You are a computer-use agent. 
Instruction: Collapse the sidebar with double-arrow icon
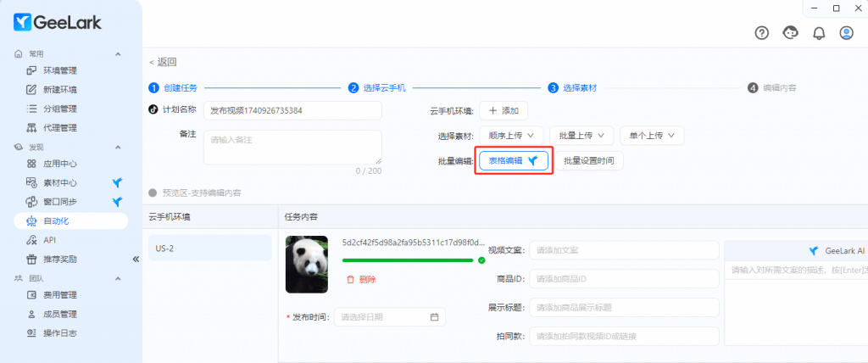coord(135,259)
